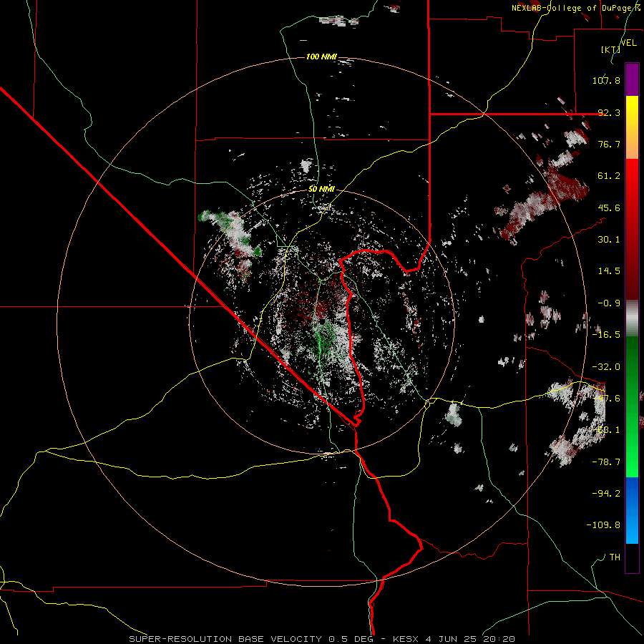644x644 pixels.
Task: Click the -109.8 velocity scale value
Action: point(603,525)
